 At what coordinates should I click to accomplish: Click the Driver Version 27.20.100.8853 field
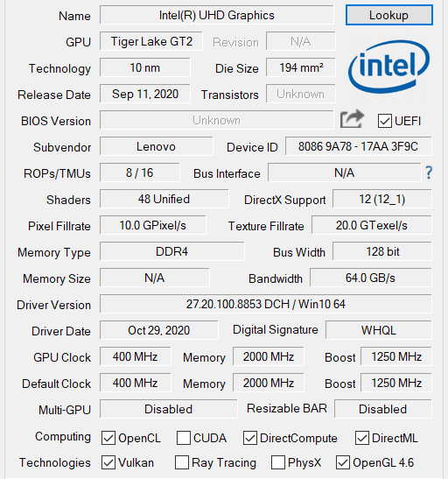tap(266, 304)
